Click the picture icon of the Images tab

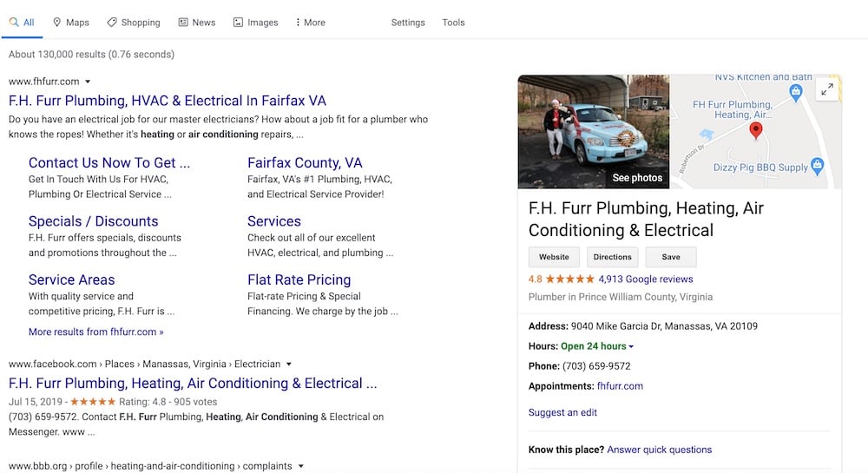[238, 22]
